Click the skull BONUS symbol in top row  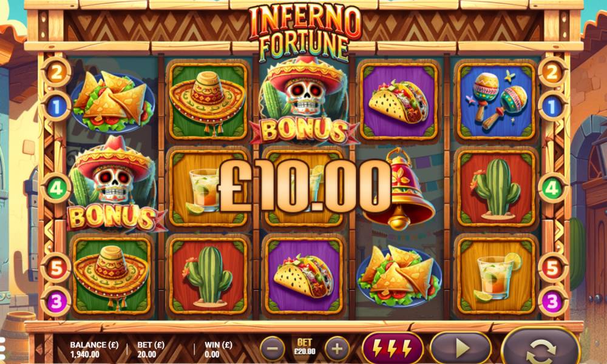click(x=304, y=101)
